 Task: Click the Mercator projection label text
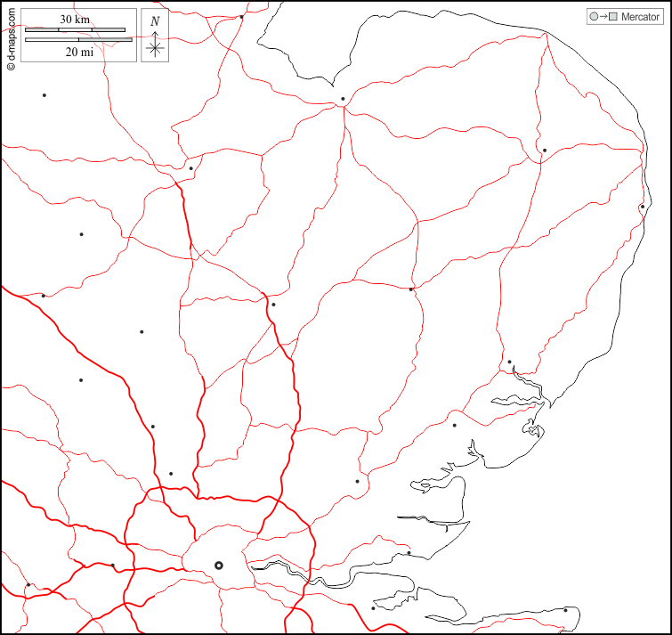click(640, 17)
